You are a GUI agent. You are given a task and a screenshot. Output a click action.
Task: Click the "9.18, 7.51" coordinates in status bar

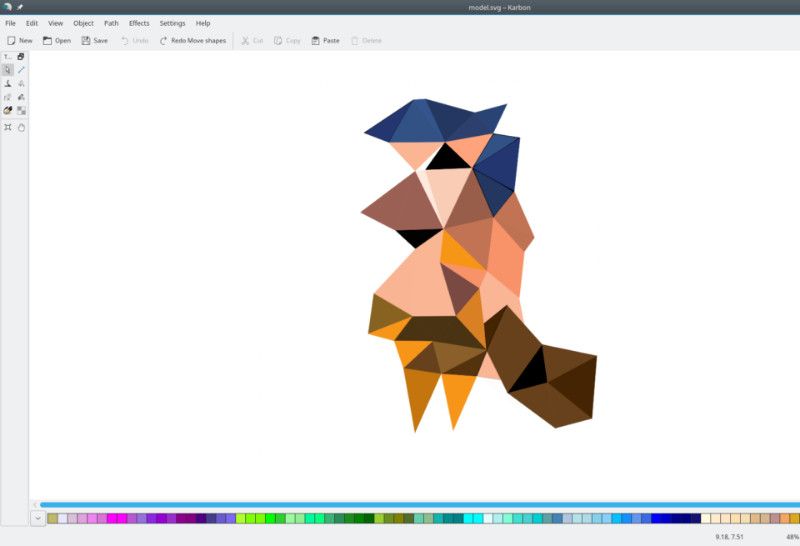pyautogui.click(x=729, y=537)
